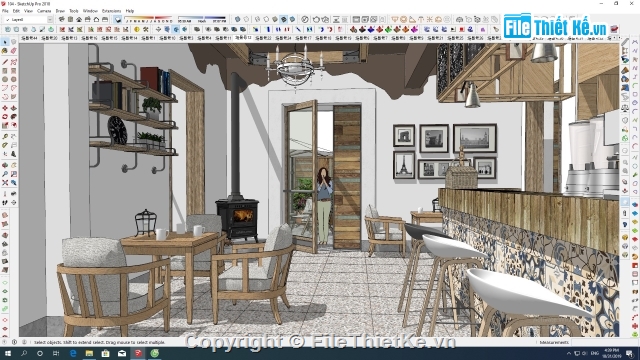
Task: Toggle Back Edges face style
Action: tap(246, 19)
